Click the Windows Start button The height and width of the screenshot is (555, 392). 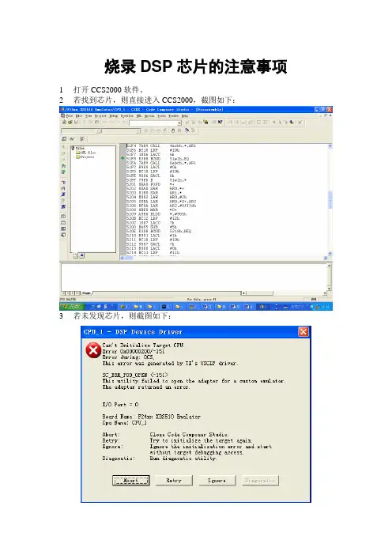coord(72,307)
